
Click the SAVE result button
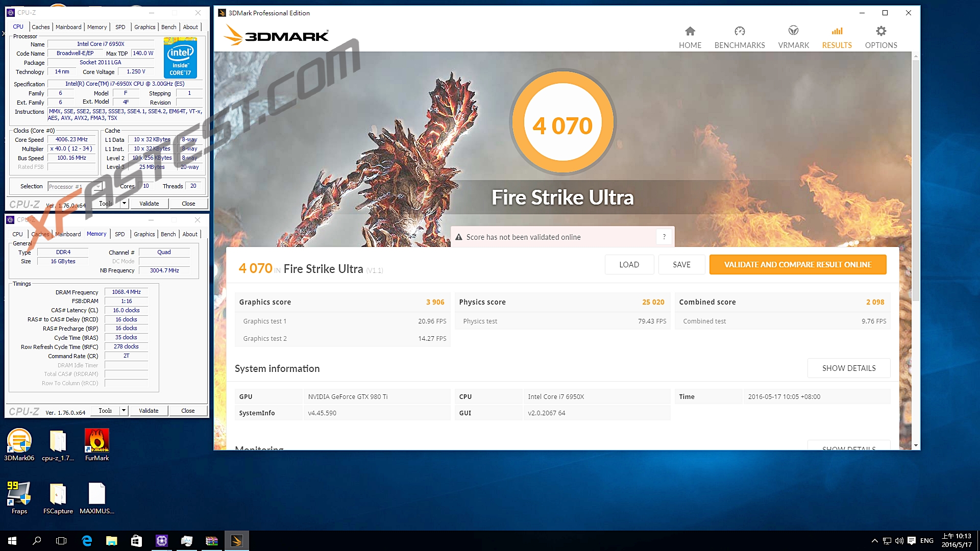(x=681, y=265)
